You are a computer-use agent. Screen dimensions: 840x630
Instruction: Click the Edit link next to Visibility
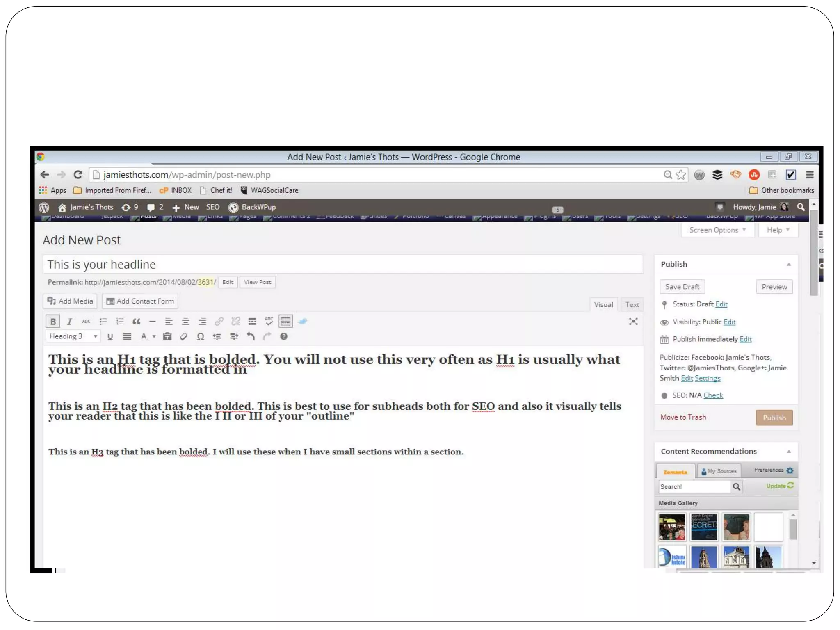(729, 322)
